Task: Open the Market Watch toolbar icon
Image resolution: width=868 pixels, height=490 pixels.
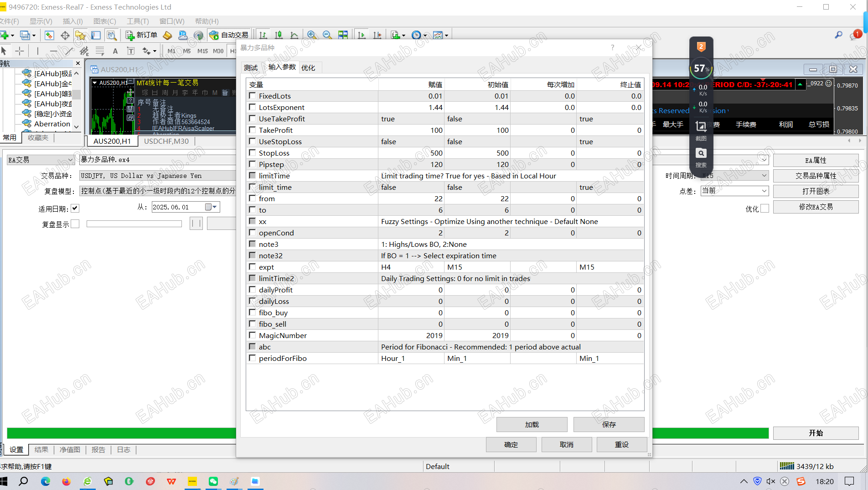Action: [49, 35]
